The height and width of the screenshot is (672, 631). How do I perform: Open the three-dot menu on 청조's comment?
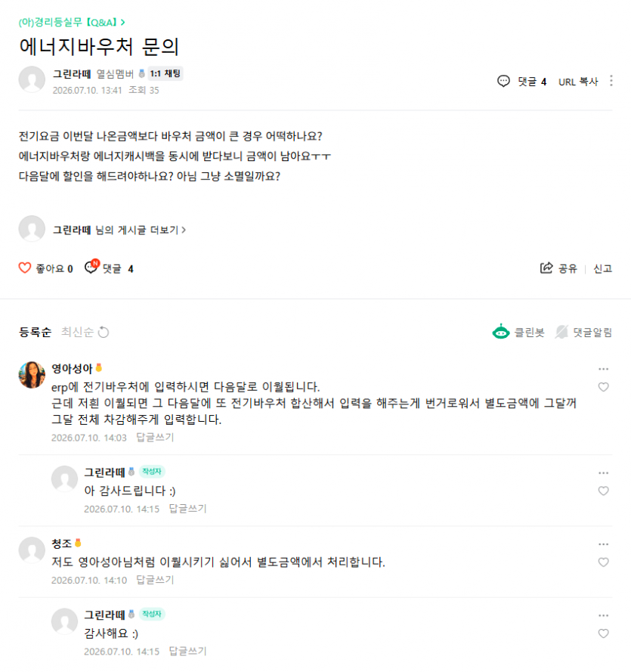603,544
